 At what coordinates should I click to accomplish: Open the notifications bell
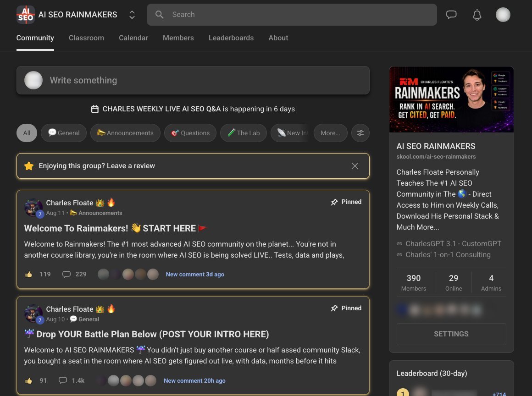click(x=477, y=15)
